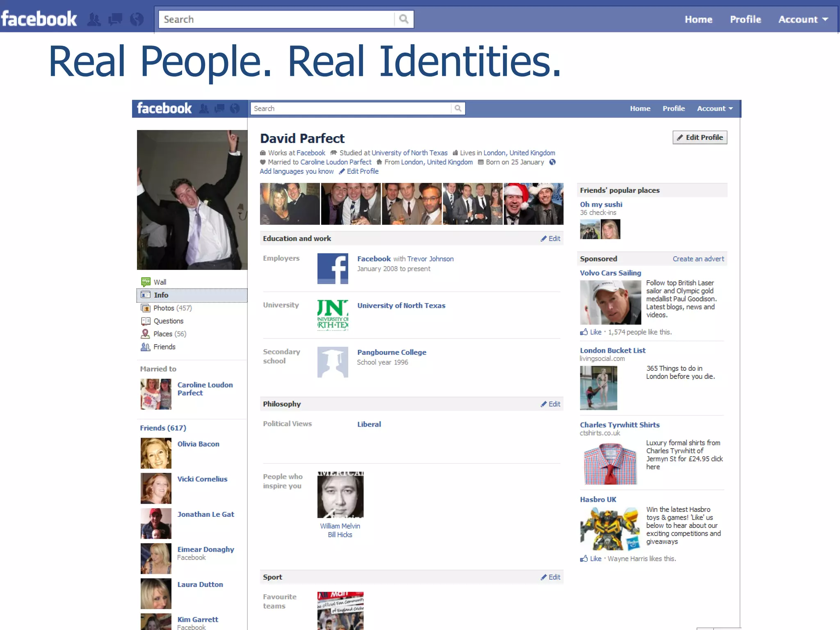Click in top header Search field

(276, 19)
